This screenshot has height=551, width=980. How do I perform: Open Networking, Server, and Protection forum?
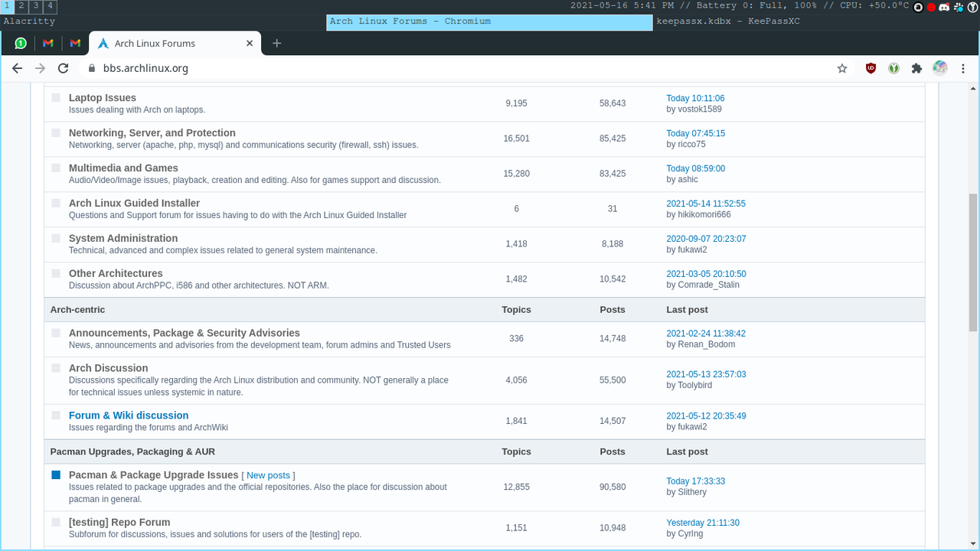click(x=152, y=133)
